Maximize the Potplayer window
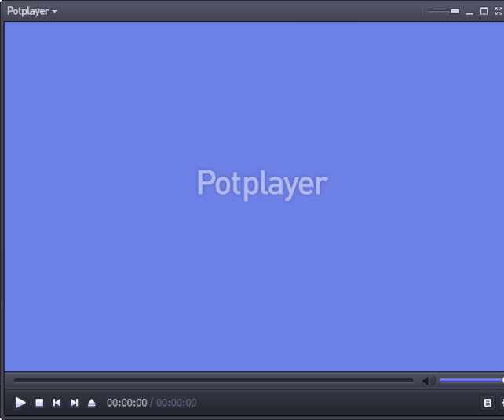504x420 pixels. point(484,11)
